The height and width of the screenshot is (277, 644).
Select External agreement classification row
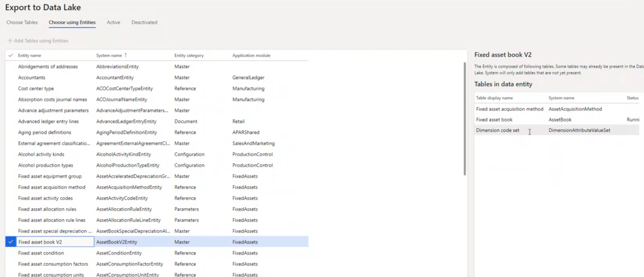pos(157,143)
